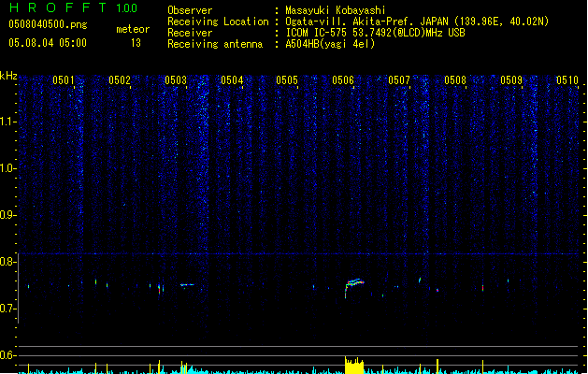The width and height of the screenshot is (588, 374).
Task: Click the Receiving Location label
Action: click(218, 22)
